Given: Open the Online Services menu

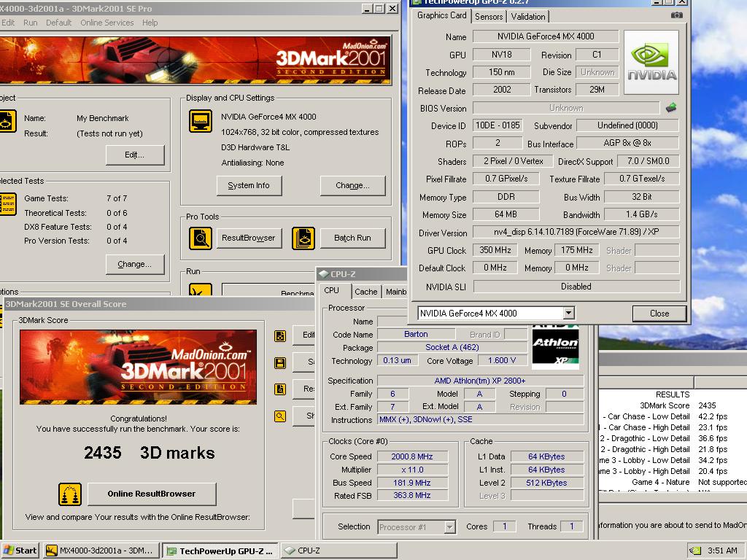Looking at the screenshot, I should click(107, 23).
